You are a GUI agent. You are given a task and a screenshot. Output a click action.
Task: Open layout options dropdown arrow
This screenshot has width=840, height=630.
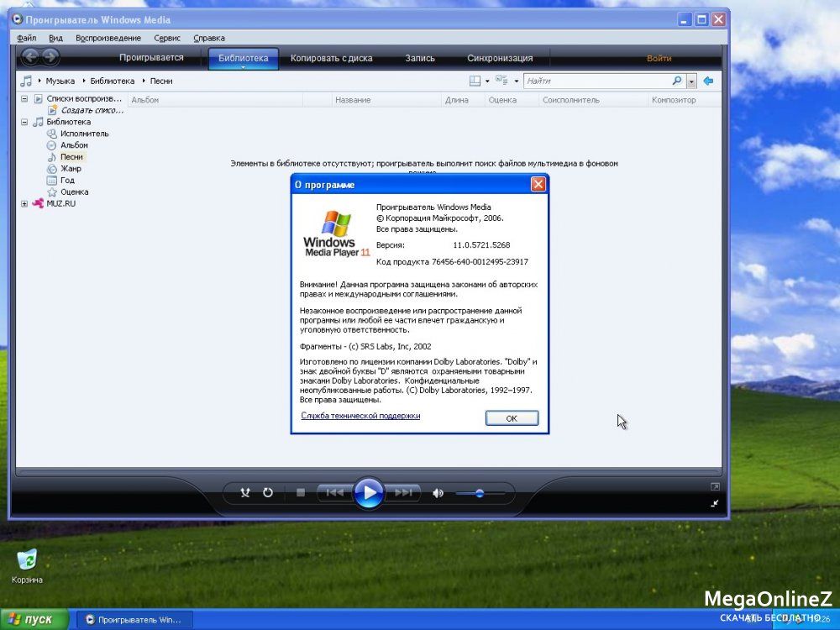pyautogui.click(x=487, y=81)
